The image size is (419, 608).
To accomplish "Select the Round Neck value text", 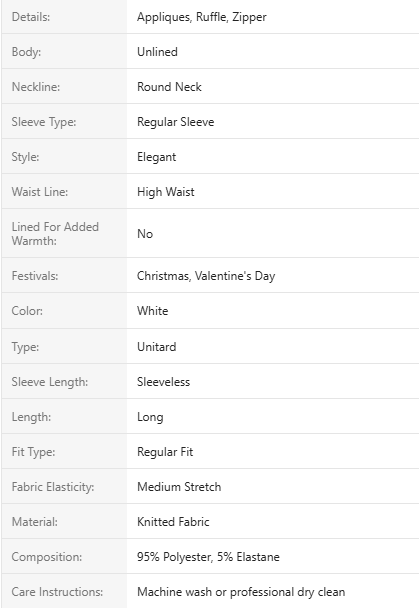I will click(169, 87).
